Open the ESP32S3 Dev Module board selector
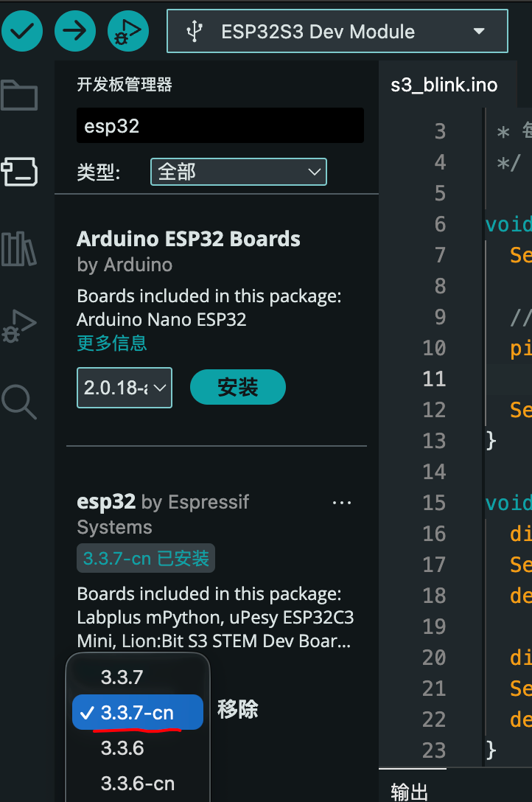Image resolution: width=532 pixels, height=802 pixels. [x=337, y=31]
